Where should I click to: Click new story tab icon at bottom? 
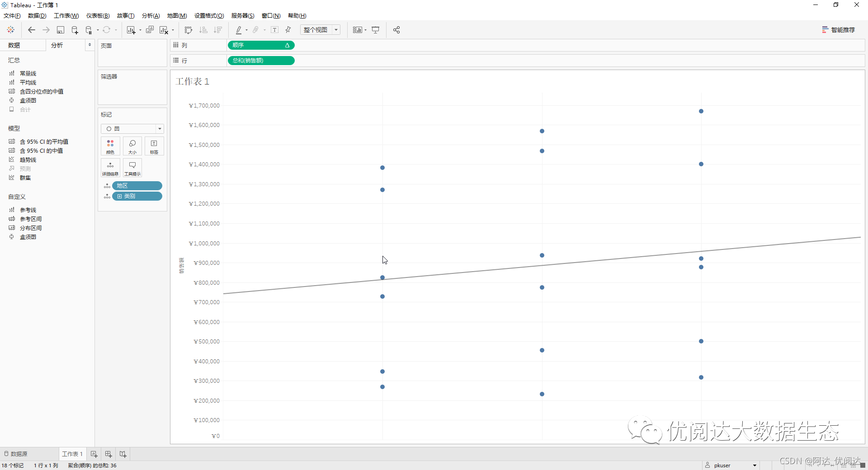(x=123, y=454)
